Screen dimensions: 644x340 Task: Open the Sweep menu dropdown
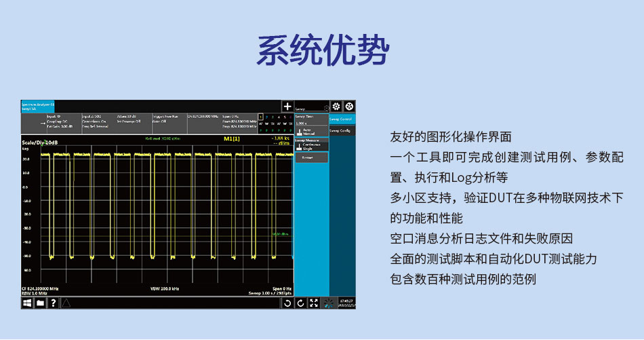click(311, 108)
